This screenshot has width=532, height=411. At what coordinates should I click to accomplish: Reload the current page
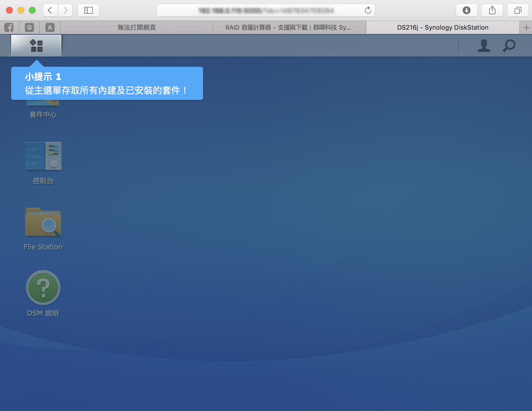(x=368, y=10)
